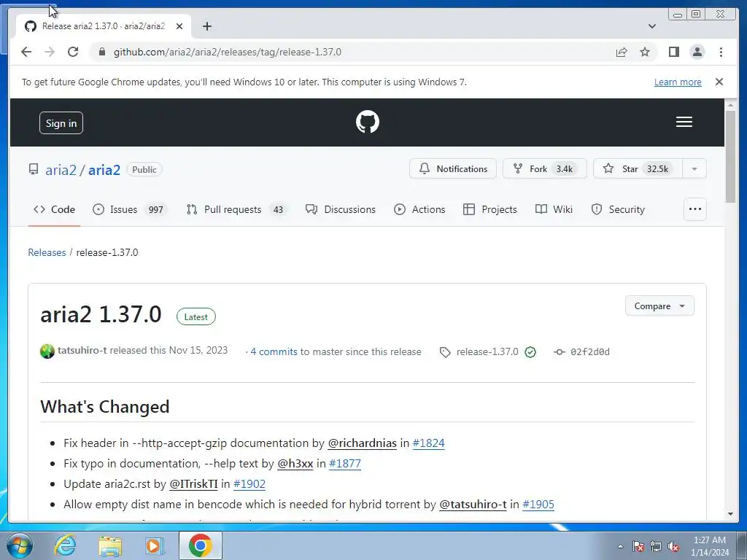Image resolution: width=747 pixels, height=560 pixels.
Task: Open Action Center flag icon
Action: [x=638, y=547]
